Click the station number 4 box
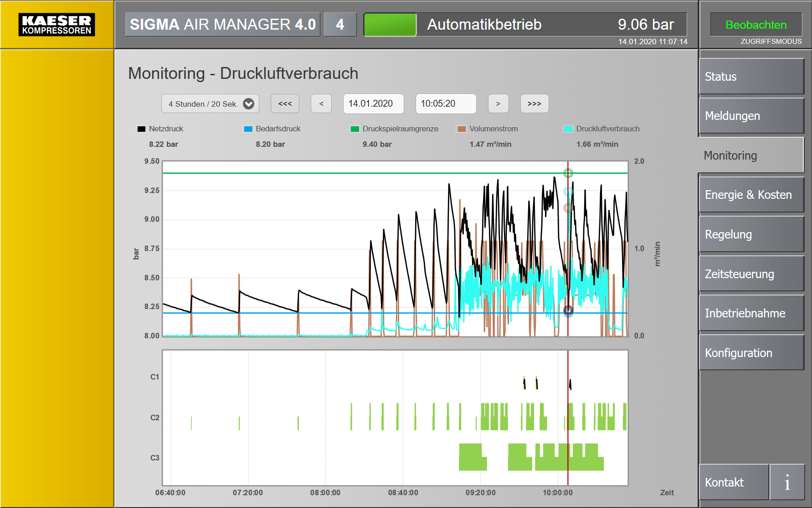The image size is (812, 508). (340, 25)
